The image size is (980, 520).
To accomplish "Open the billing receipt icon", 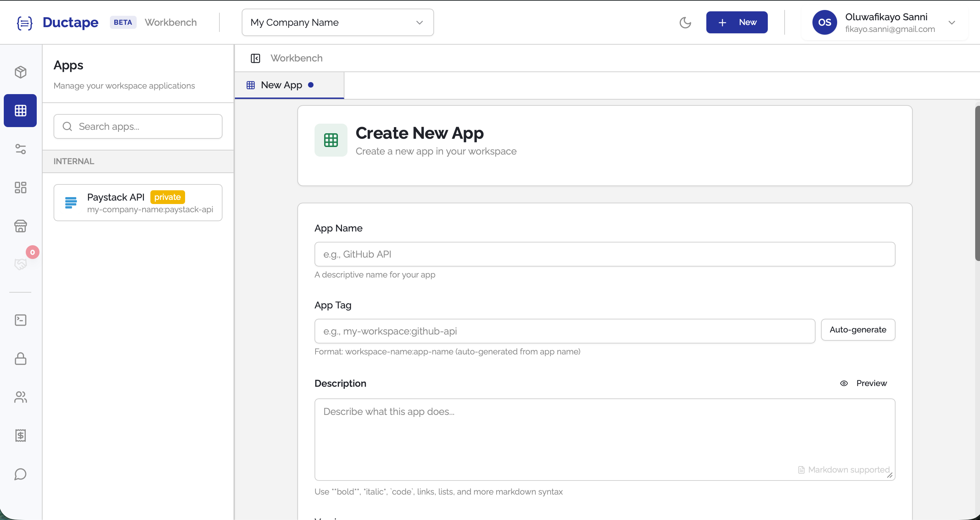I will pyautogui.click(x=20, y=436).
